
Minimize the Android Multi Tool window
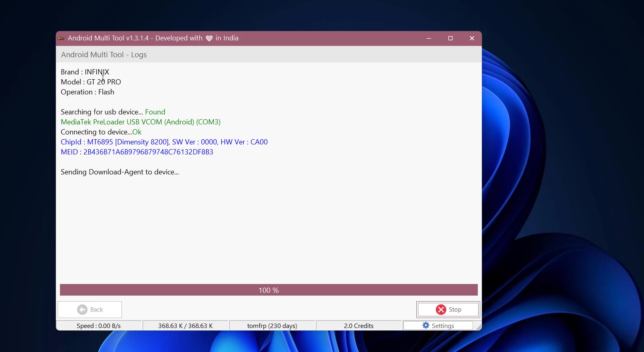429,38
